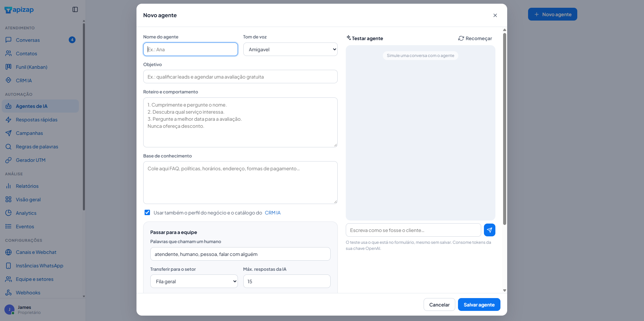Viewport: 644px width, 321px height.
Task: Close the Novo agente dialog
Action: (x=495, y=15)
